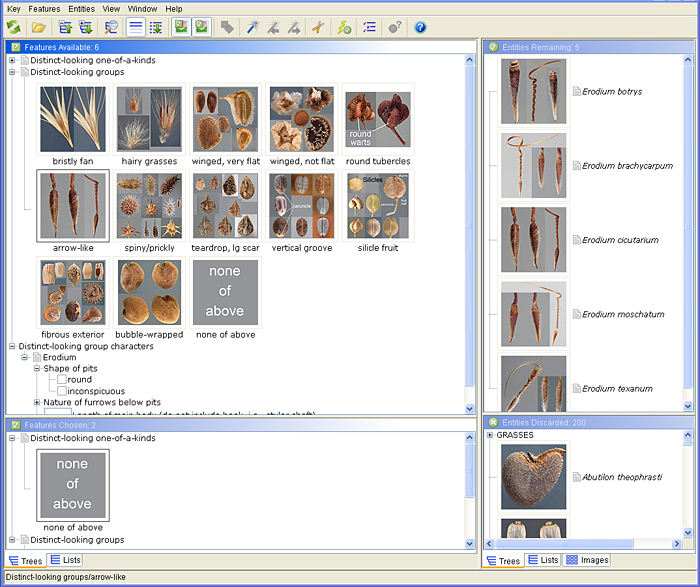Click the Next Best wand icon
Viewport: 700px width, 587px height.
pos(294,28)
